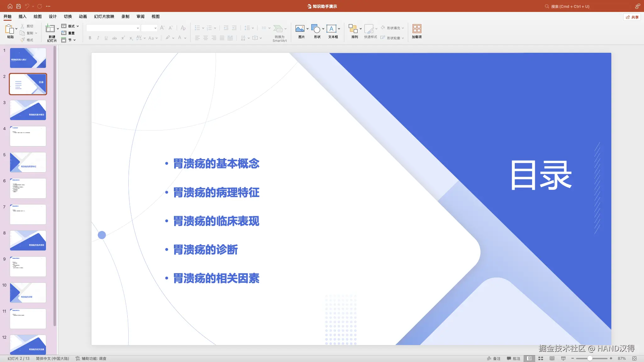Toggle the 备注 notes pane
The image size is (644, 362).
494,359
